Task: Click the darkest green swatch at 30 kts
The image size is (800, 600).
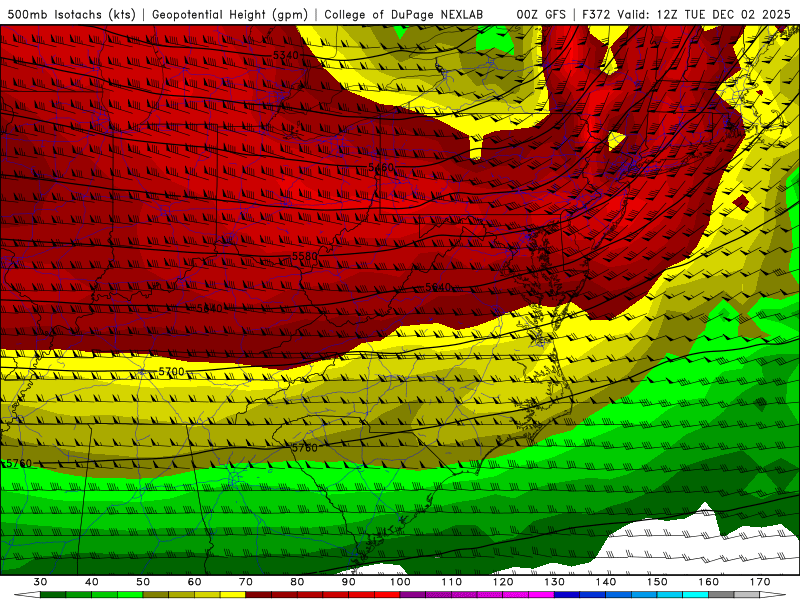Action: tap(53, 595)
